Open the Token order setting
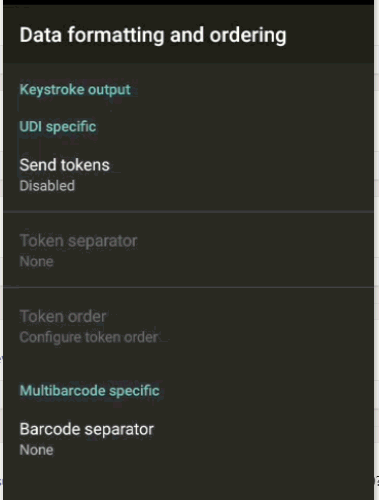 [x=188, y=327]
